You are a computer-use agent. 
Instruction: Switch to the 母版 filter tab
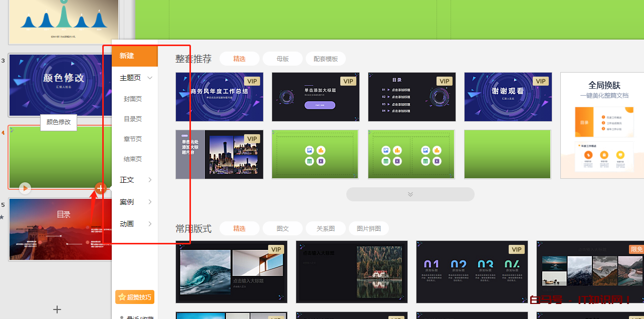[x=283, y=59]
